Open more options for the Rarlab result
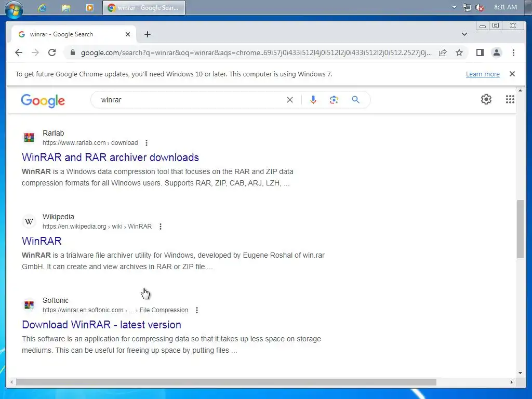 (147, 143)
